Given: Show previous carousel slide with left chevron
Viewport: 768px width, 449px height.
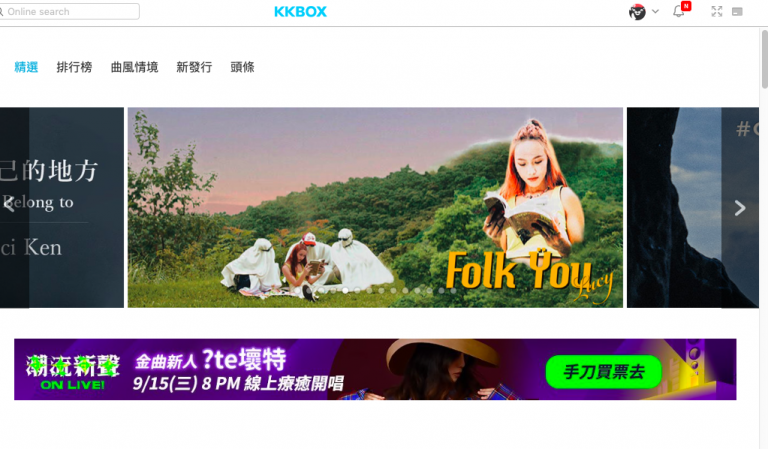Looking at the screenshot, I should [x=8, y=203].
